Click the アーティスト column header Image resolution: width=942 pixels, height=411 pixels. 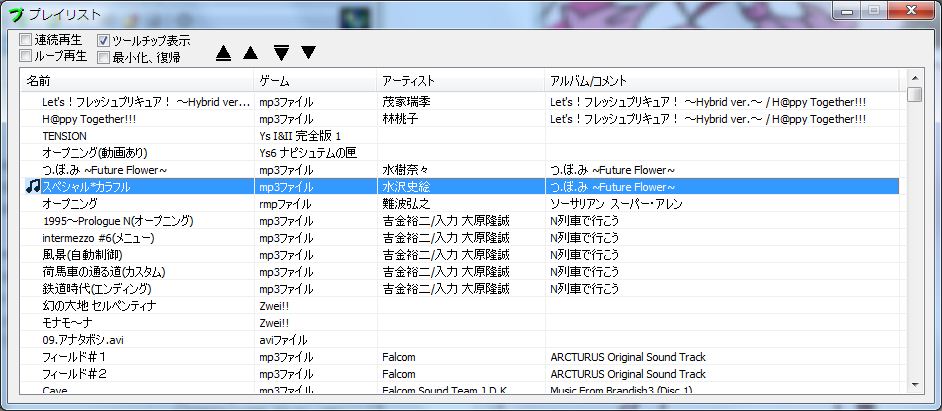click(459, 79)
